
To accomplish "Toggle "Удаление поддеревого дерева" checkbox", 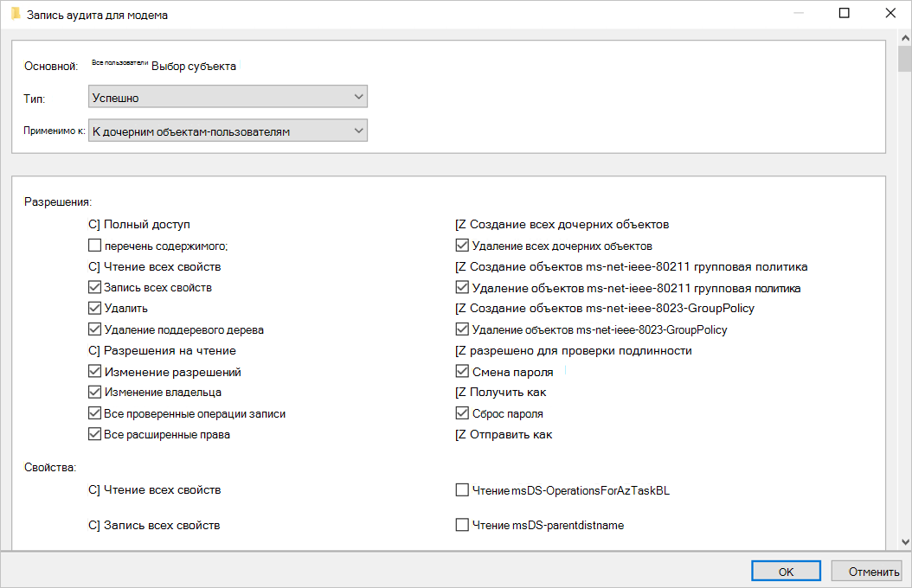I will 94,329.
